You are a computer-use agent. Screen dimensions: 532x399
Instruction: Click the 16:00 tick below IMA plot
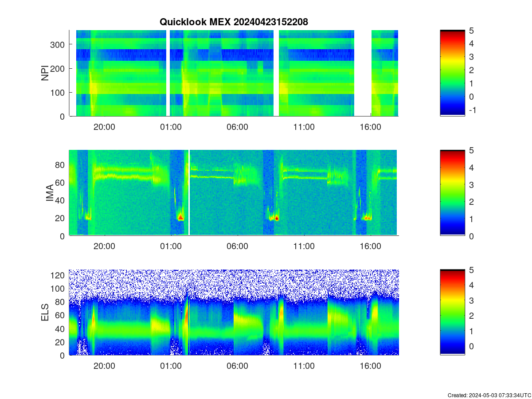[370, 246]
